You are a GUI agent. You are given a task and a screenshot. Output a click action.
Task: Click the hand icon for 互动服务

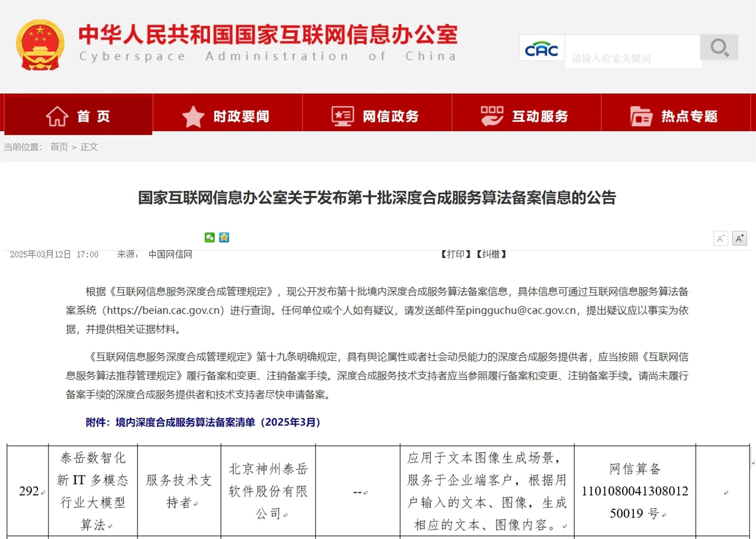[x=492, y=116]
